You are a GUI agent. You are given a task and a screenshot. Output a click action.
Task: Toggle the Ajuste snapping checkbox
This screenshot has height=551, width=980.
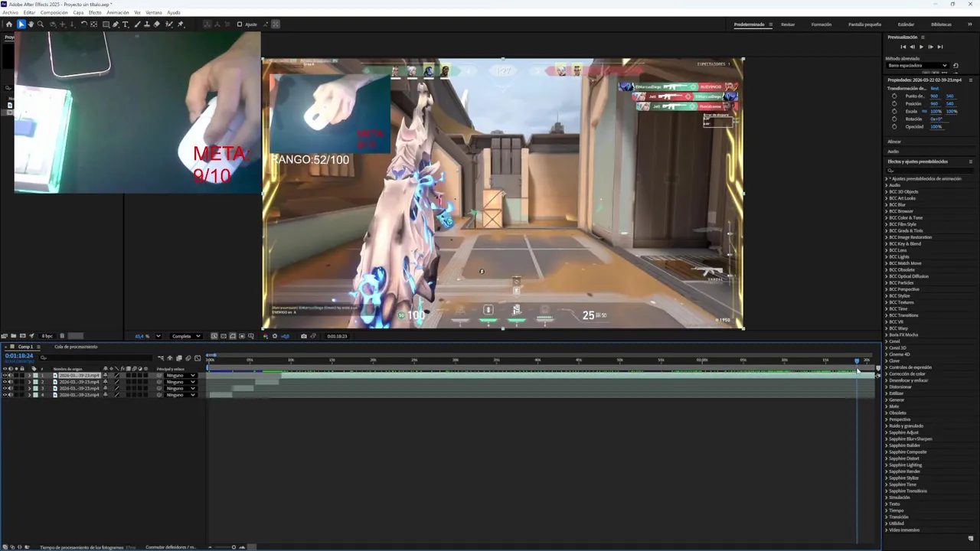pyautogui.click(x=240, y=24)
